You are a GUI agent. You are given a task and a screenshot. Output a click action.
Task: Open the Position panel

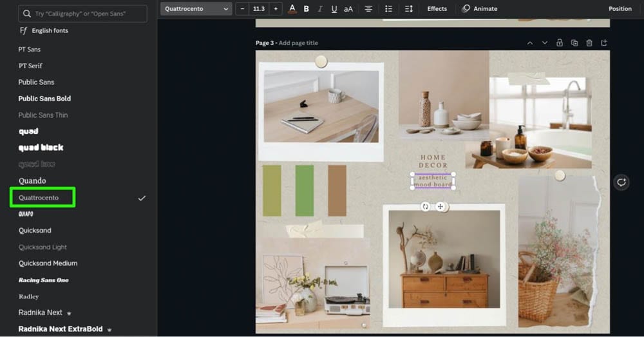(x=620, y=9)
